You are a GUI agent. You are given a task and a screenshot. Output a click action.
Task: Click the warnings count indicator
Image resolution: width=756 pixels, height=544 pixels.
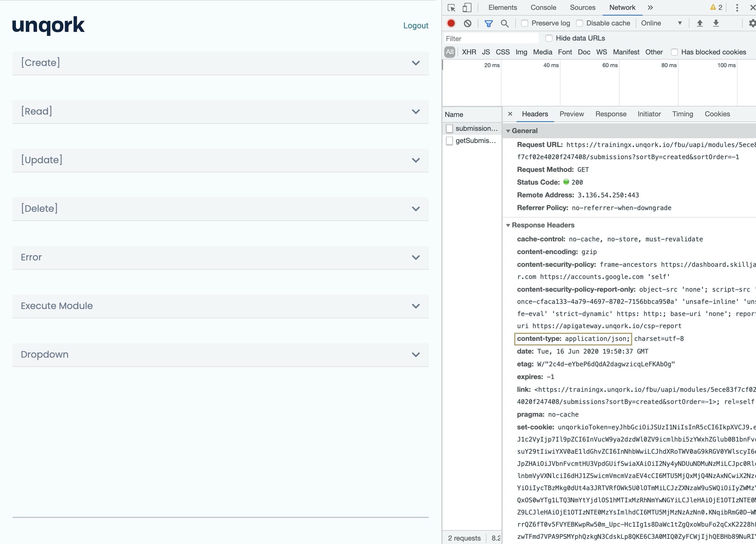tap(716, 7)
